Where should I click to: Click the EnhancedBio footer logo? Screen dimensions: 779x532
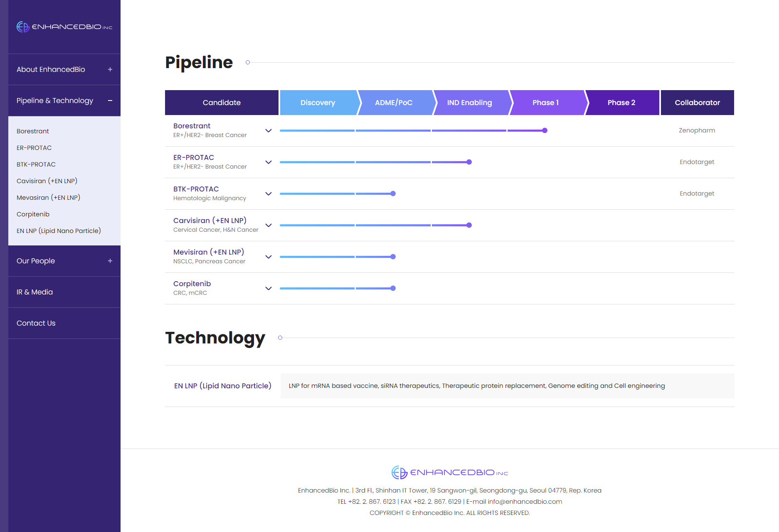(x=450, y=473)
